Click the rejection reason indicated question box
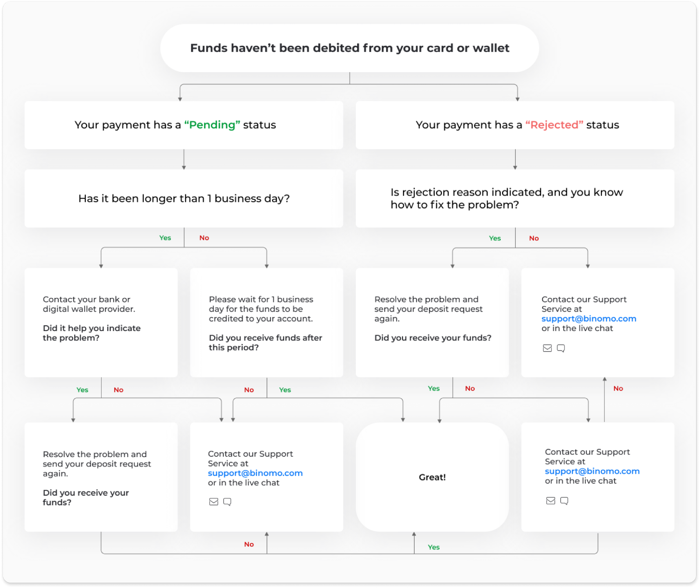The image size is (700, 588). pyautogui.click(x=515, y=198)
